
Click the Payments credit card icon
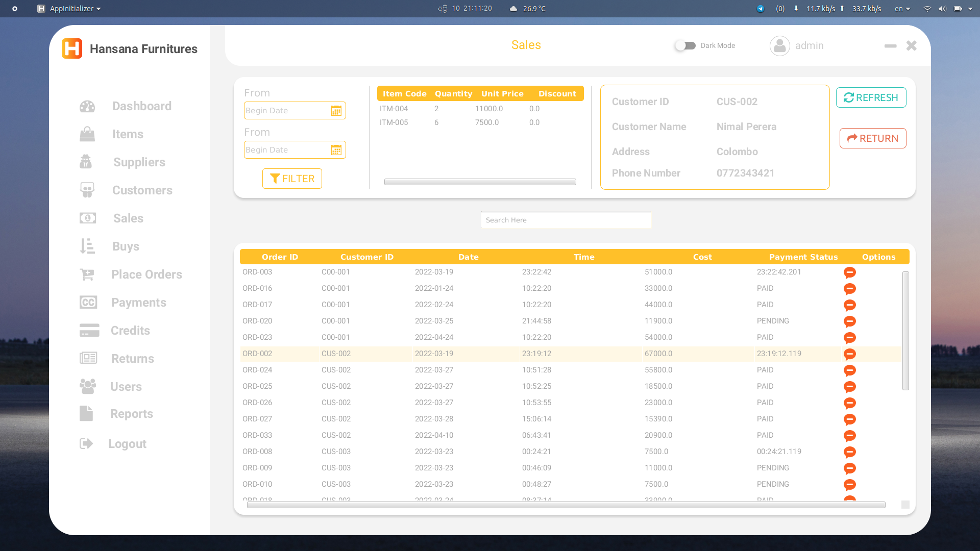pyautogui.click(x=88, y=302)
